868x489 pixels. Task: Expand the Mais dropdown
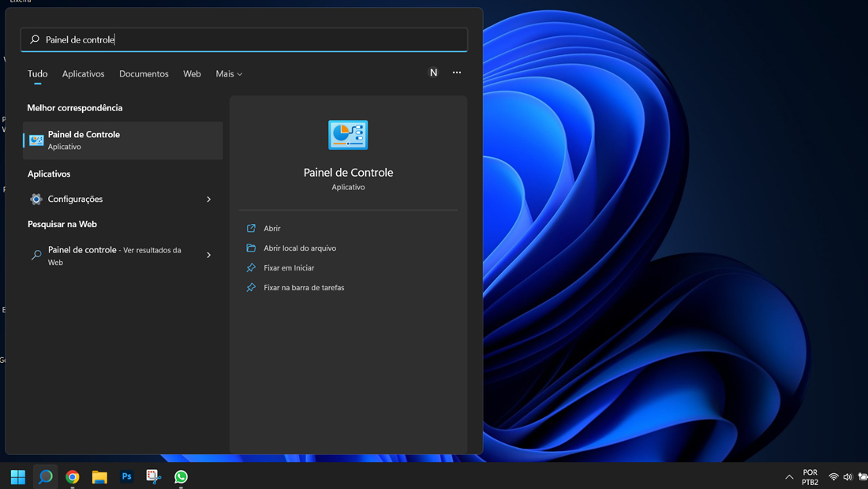click(x=229, y=73)
